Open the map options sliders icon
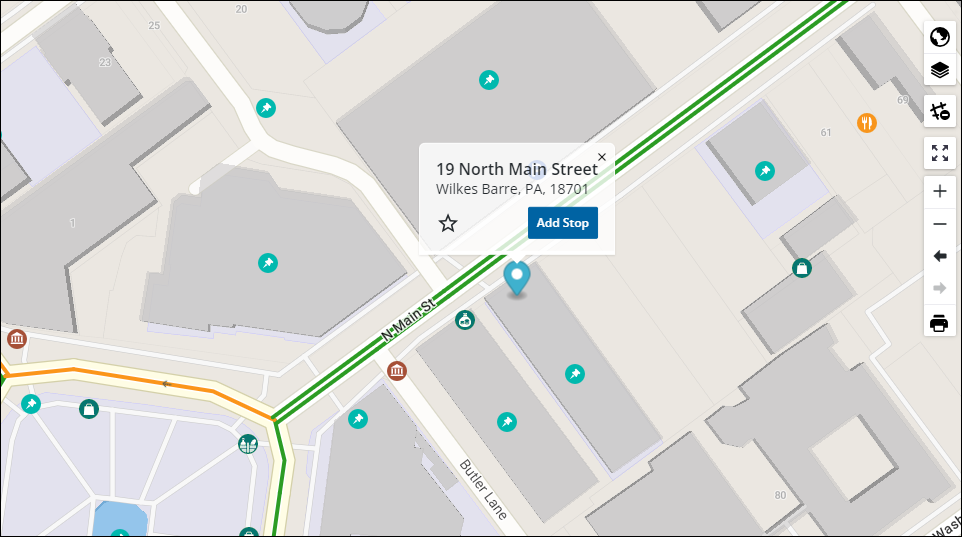962x537 pixels. click(939, 112)
